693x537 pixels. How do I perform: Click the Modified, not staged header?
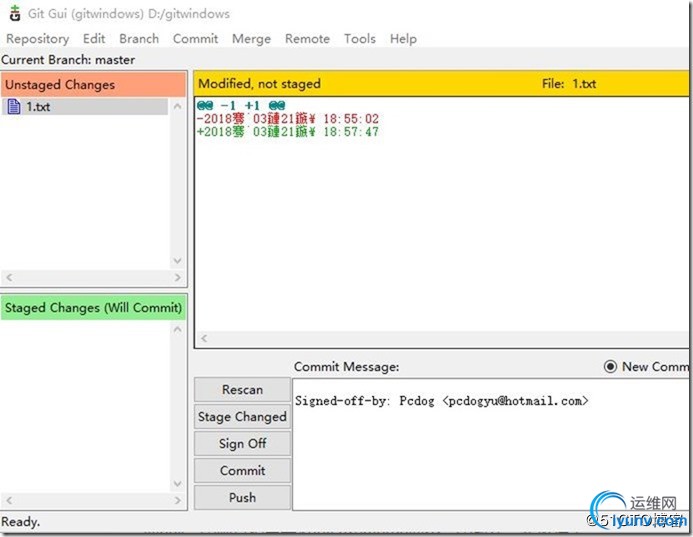(259, 84)
